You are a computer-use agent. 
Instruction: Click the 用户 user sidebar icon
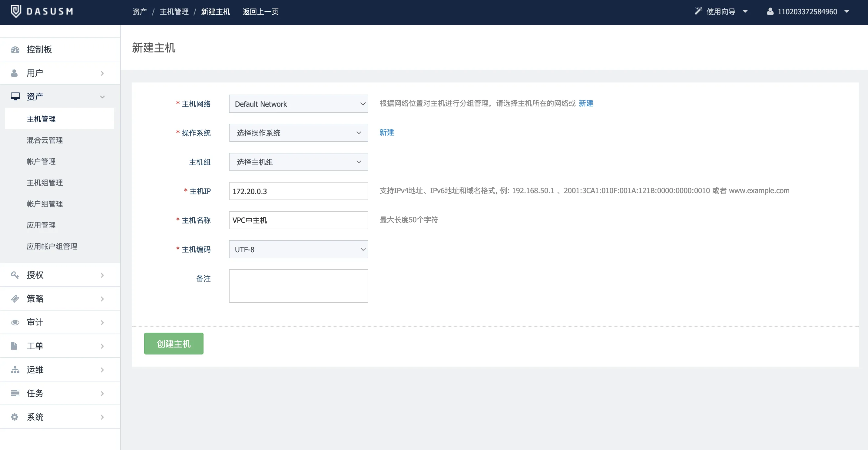pos(15,72)
